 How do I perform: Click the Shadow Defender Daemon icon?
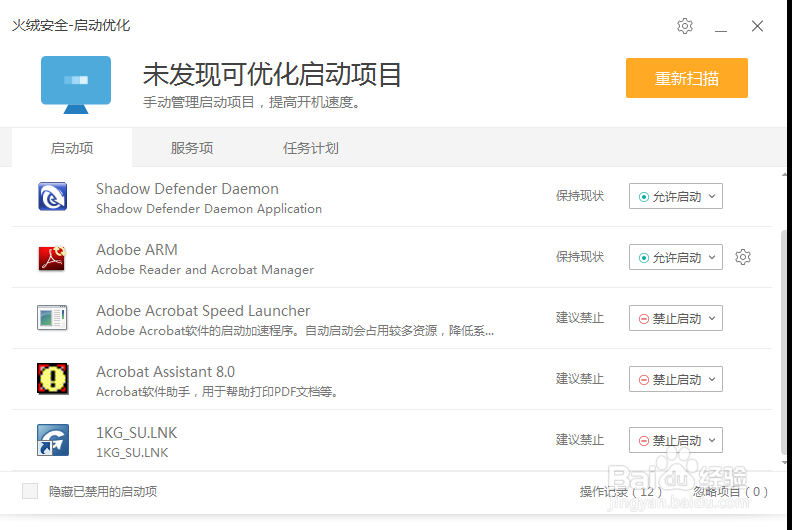tap(52, 197)
